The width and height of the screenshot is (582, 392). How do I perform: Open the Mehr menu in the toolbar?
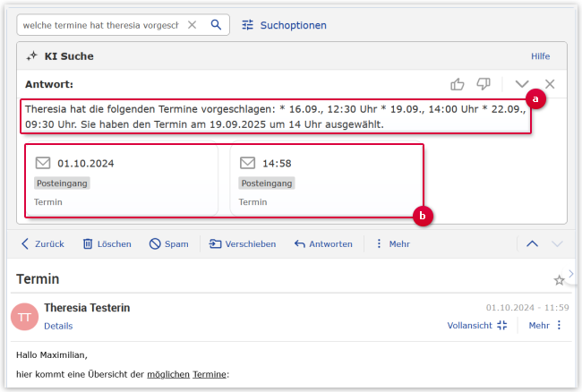pyautogui.click(x=393, y=244)
